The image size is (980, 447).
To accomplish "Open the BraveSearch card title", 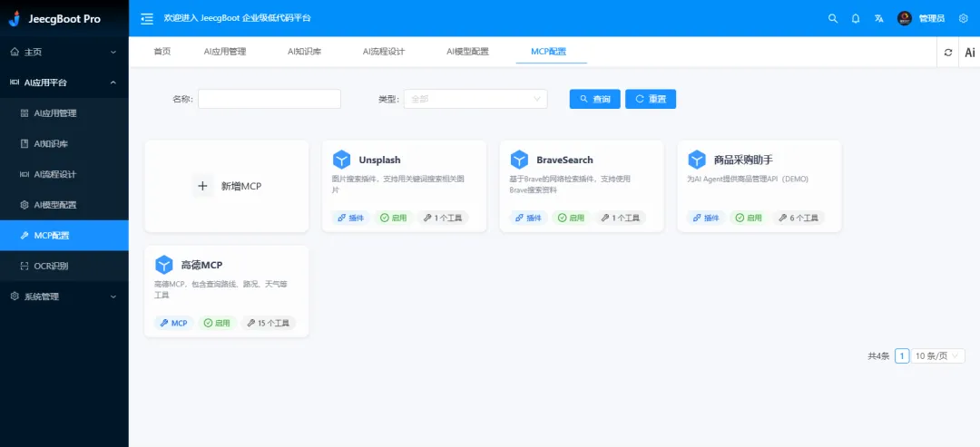I will click(565, 160).
